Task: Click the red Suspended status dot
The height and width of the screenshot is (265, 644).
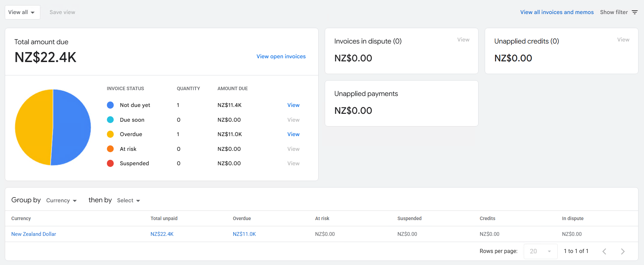Action: coord(110,164)
